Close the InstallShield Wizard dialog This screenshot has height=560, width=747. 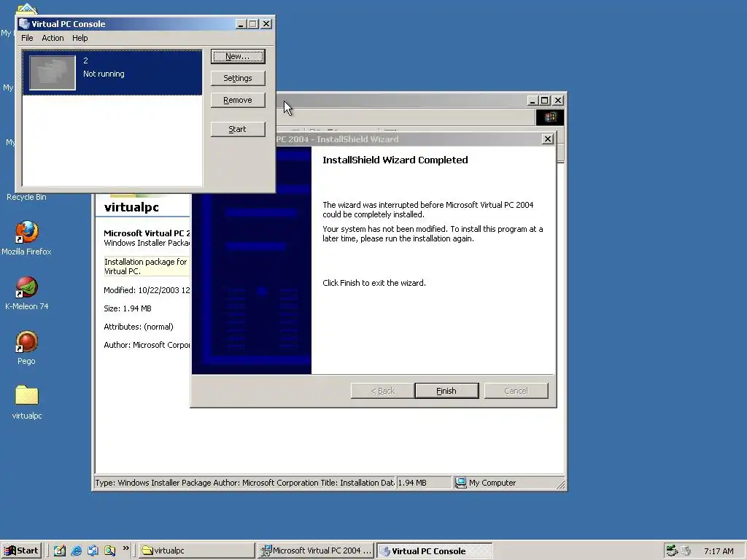(547, 139)
